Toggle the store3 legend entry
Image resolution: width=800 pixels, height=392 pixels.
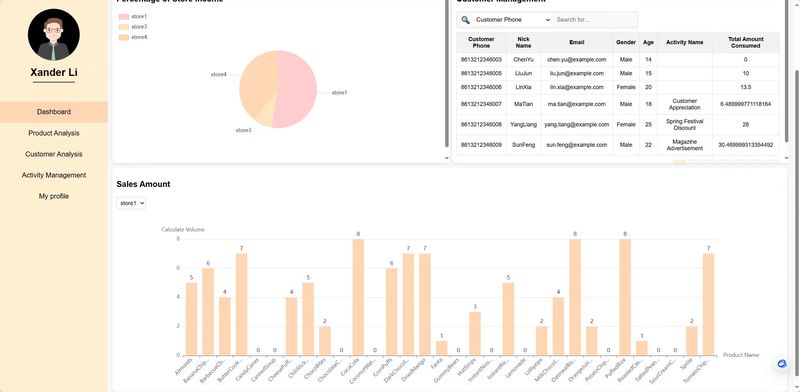click(x=133, y=27)
